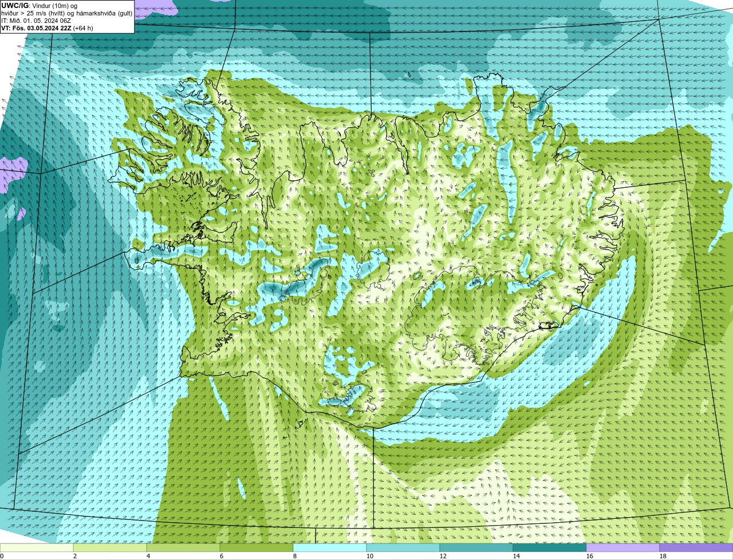The height and width of the screenshot is (560, 733).
Task: Click the 6–8 m/s olive green legend swatch
Action: click(257, 548)
